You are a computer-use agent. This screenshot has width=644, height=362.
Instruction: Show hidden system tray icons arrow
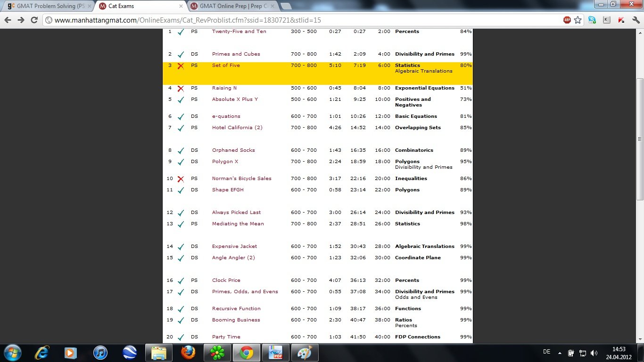(560, 353)
